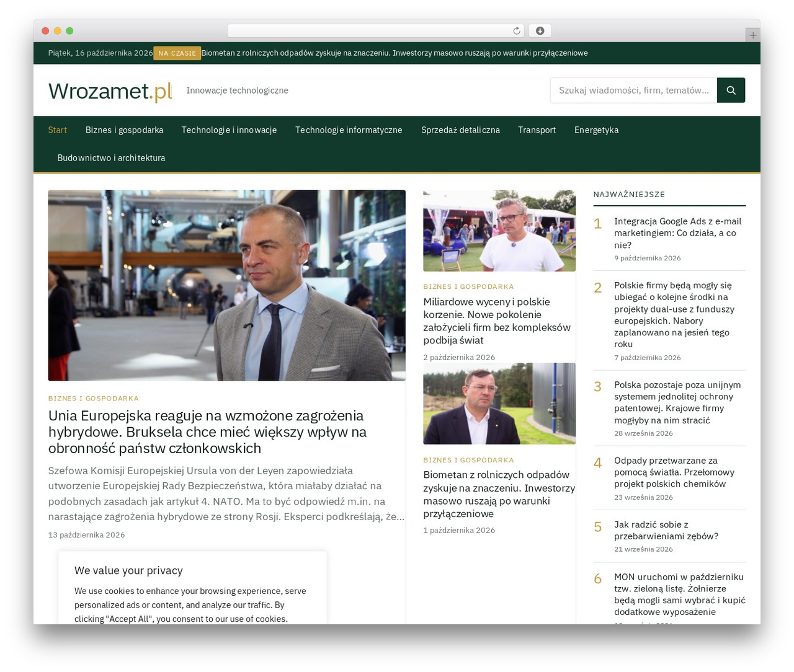
Task: Open article on unijny system ochrony patentowej
Action: 677,402
